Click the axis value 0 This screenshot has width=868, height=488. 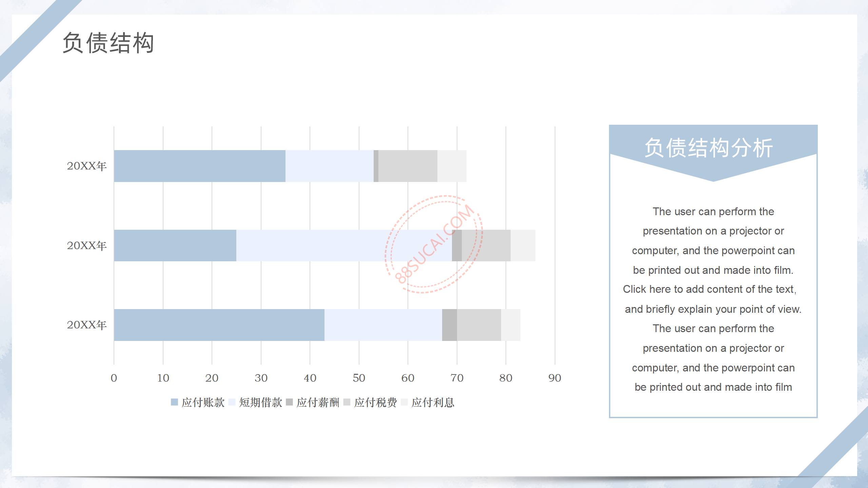[x=114, y=378]
